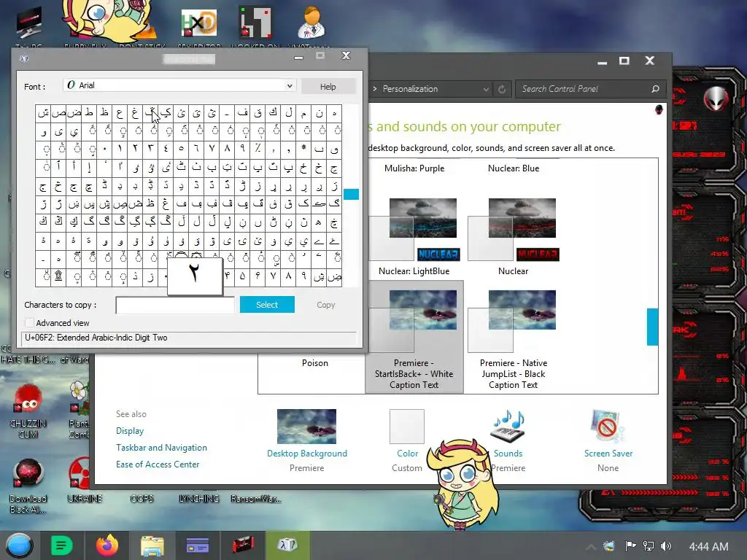Open the UKRAINE radiation desktop icon
Screen dimensions: 747x560
80,473
